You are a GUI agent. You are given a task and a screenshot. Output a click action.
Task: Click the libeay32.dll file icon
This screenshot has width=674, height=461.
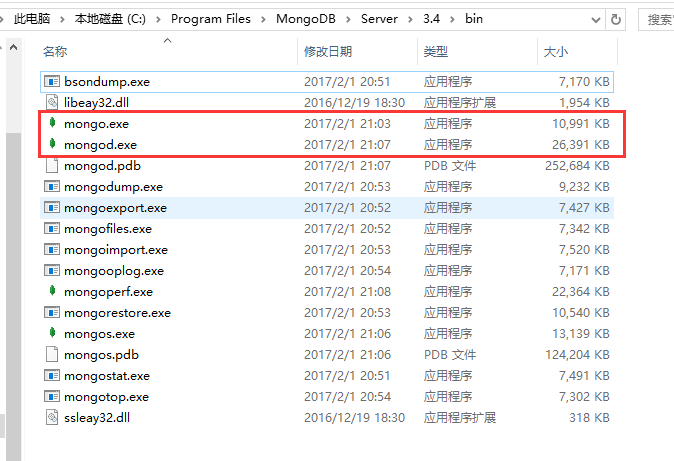pyautogui.click(x=52, y=102)
